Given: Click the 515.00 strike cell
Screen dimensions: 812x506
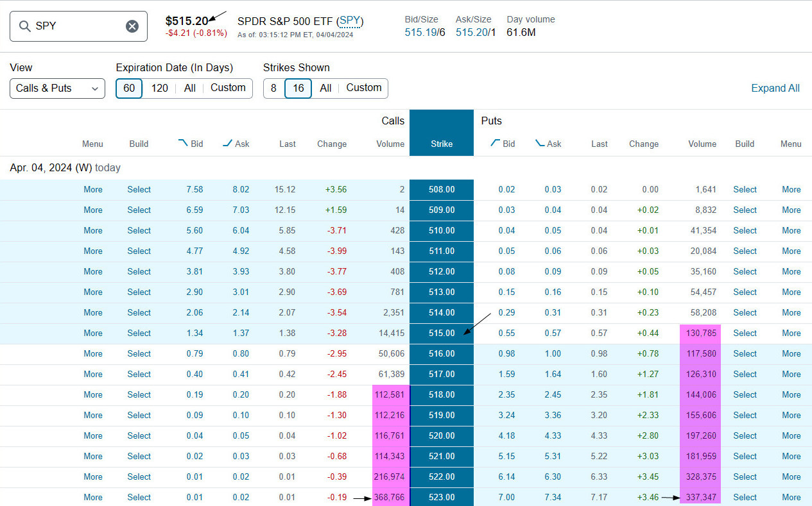Looking at the screenshot, I should coord(442,333).
